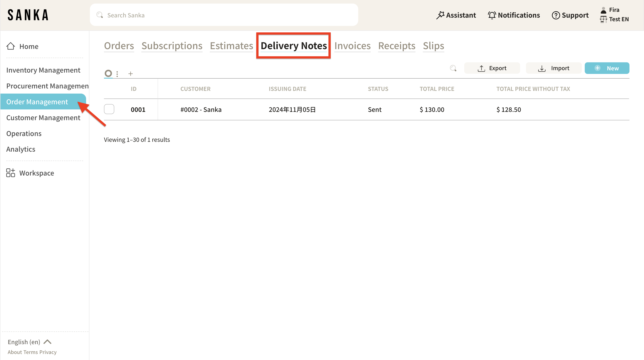Open Notifications bell icon

coord(492,15)
